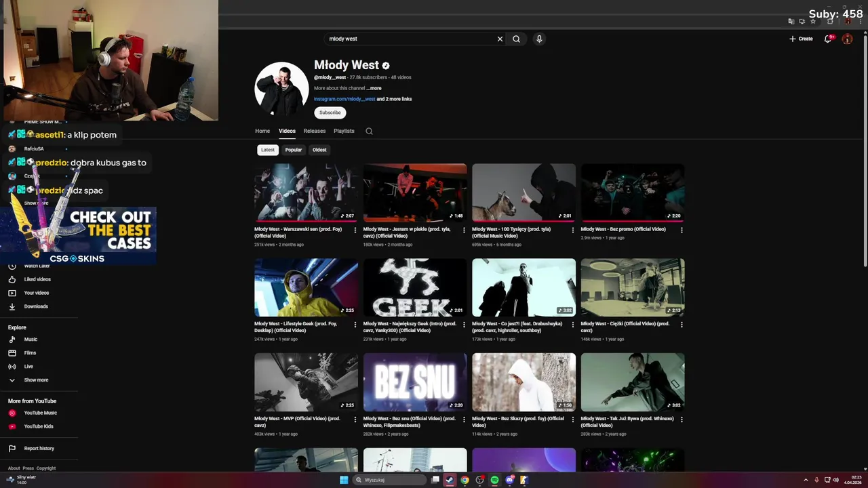Screen dimensions: 868x488
Task: Click the browser install-app icon in address bar
Action: 802,21
